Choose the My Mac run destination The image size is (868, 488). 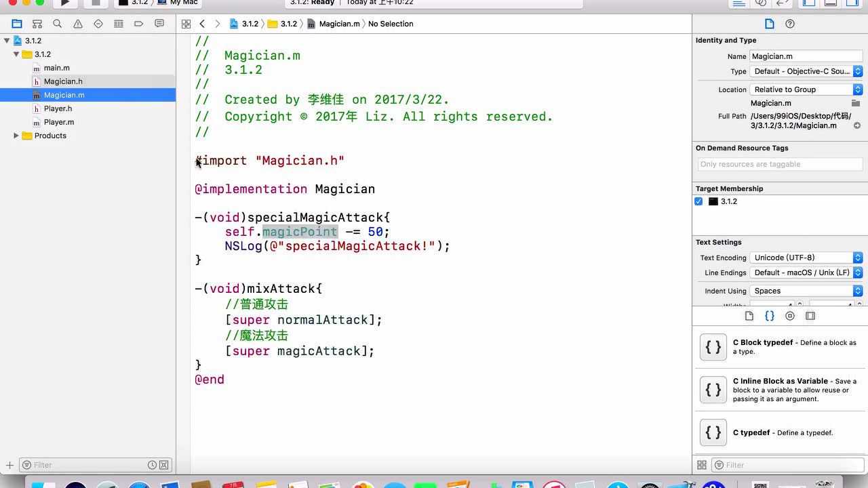178,3
